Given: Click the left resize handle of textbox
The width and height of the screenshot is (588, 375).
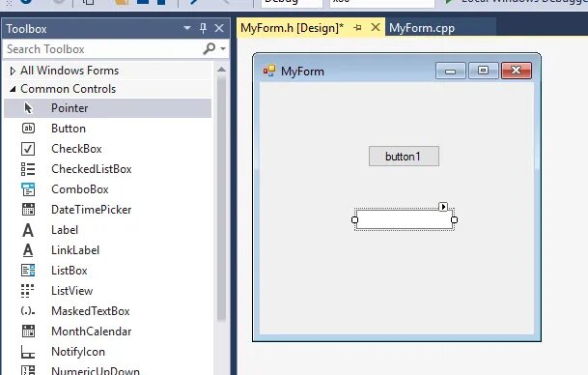Looking at the screenshot, I should pyautogui.click(x=354, y=219).
